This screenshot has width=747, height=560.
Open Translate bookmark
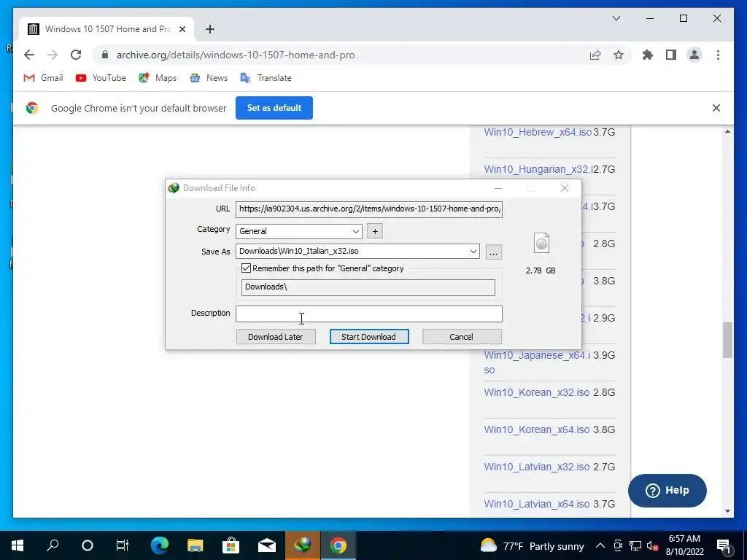[266, 78]
